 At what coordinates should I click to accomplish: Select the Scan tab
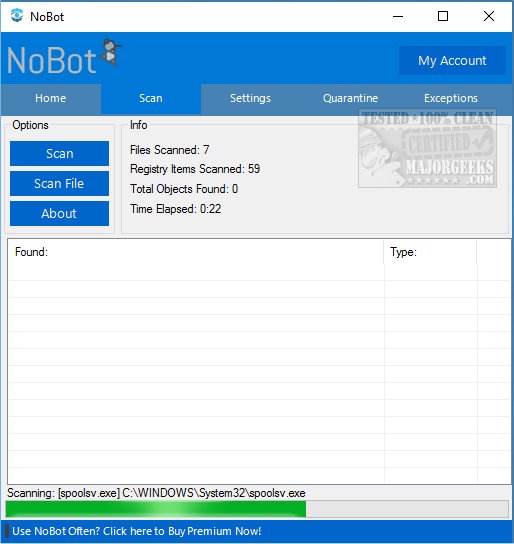point(151,98)
